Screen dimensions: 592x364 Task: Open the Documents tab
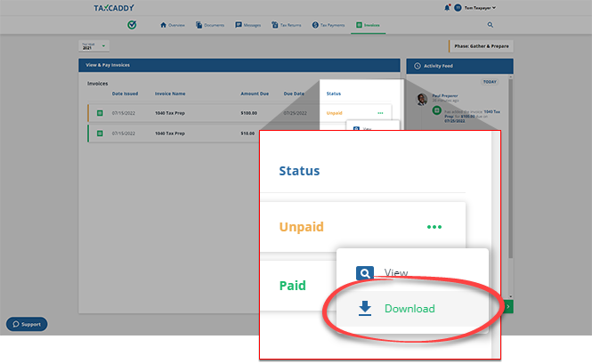(210, 25)
